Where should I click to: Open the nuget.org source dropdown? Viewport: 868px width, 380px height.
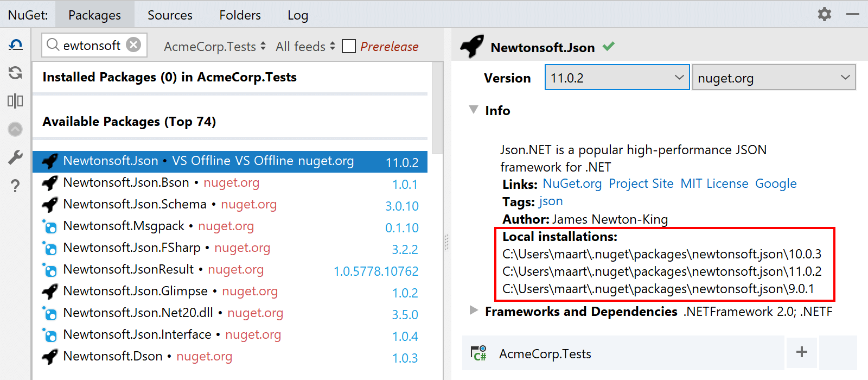tap(774, 77)
